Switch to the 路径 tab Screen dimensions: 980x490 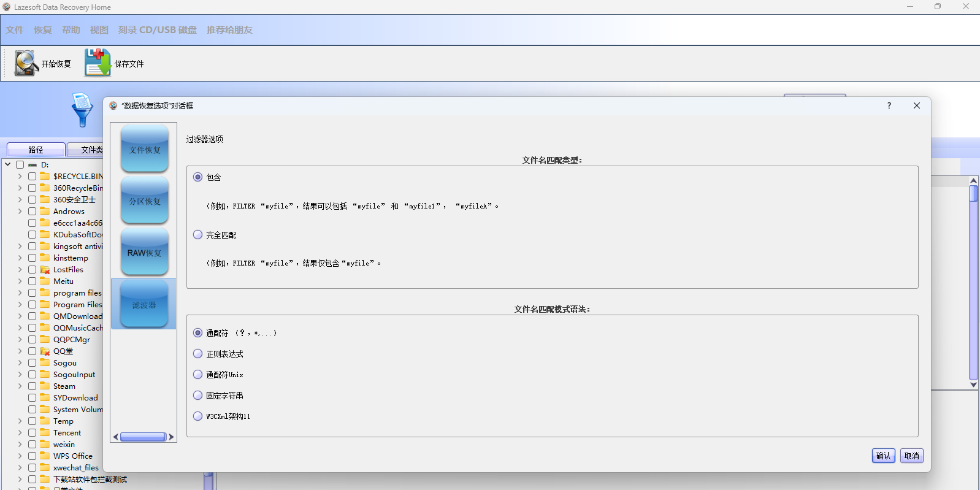point(36,150)
